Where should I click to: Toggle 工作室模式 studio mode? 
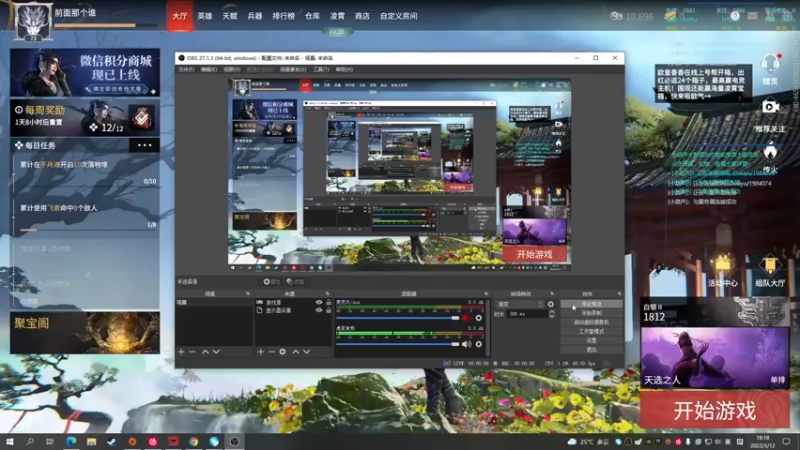pos(591,332)
